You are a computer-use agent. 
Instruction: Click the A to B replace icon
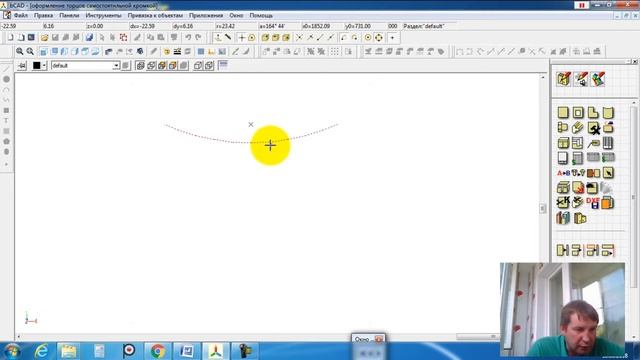(x=563, y=173)
